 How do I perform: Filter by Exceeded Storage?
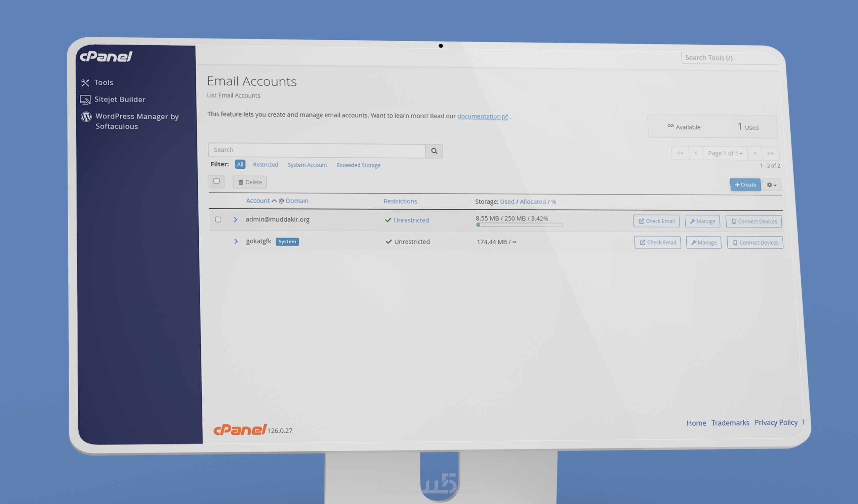[x=358, y=165]
